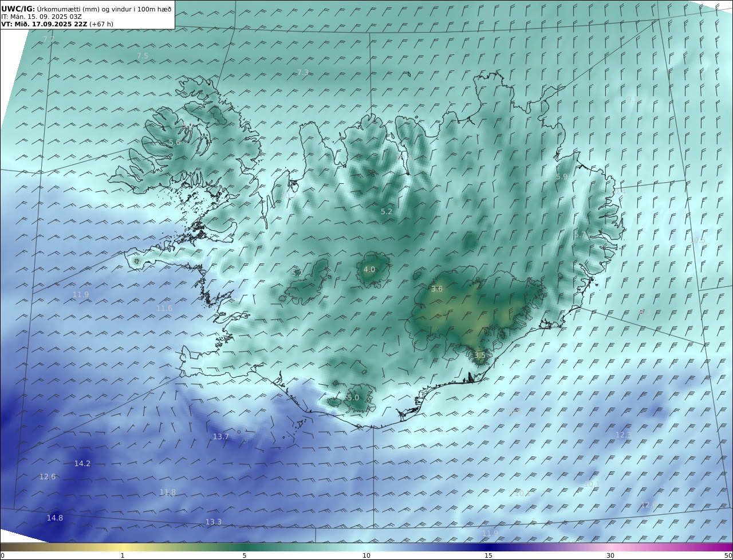The width and height of the screenshot is (733, 560).
Task: Click the 7.3 value label
Action: coord(303,72)
